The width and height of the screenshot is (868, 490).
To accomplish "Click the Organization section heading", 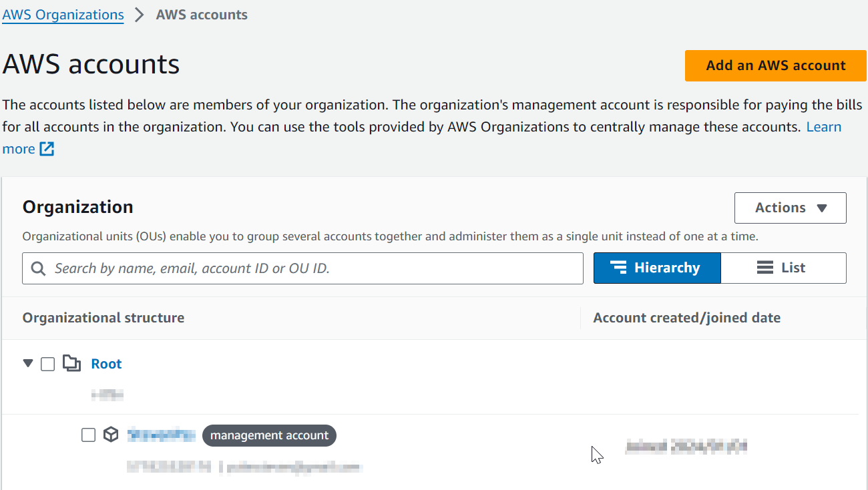I will (78, 207).
